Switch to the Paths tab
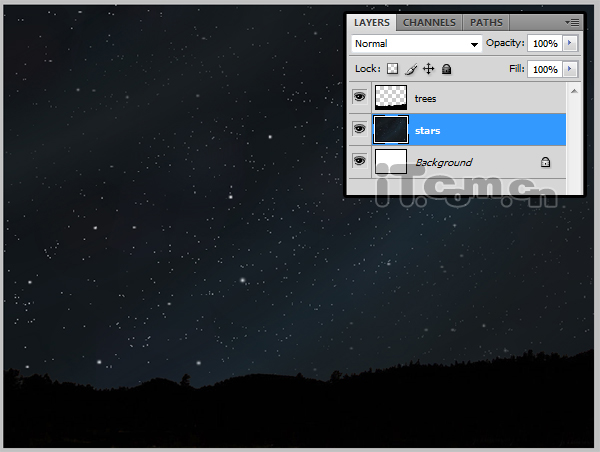Image resolution: width=600 pixels, height=452 pixels. click(486, 22)
